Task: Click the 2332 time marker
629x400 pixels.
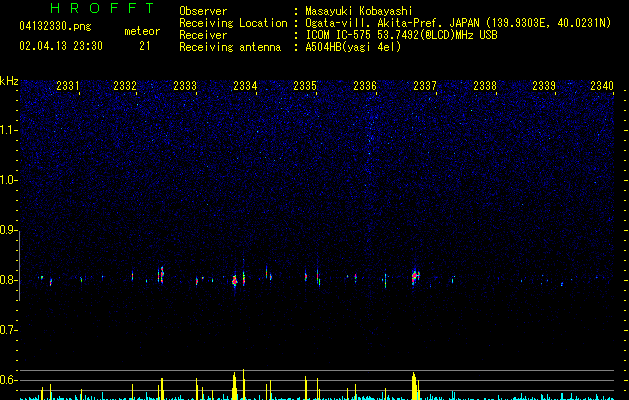Action: pyautogui.click(x=125, y=85)
